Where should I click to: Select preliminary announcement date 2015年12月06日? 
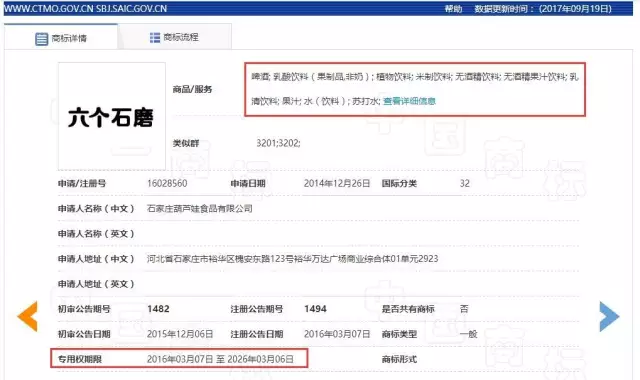click(x=180, y=334)
